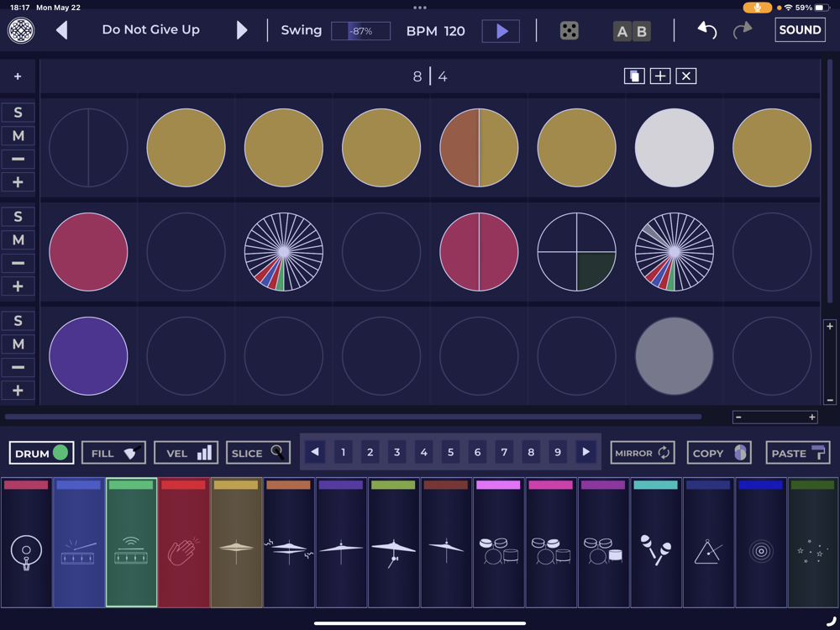Go to next pattern arrow
This screenshot has width=840, height=630.
point(242,30)
